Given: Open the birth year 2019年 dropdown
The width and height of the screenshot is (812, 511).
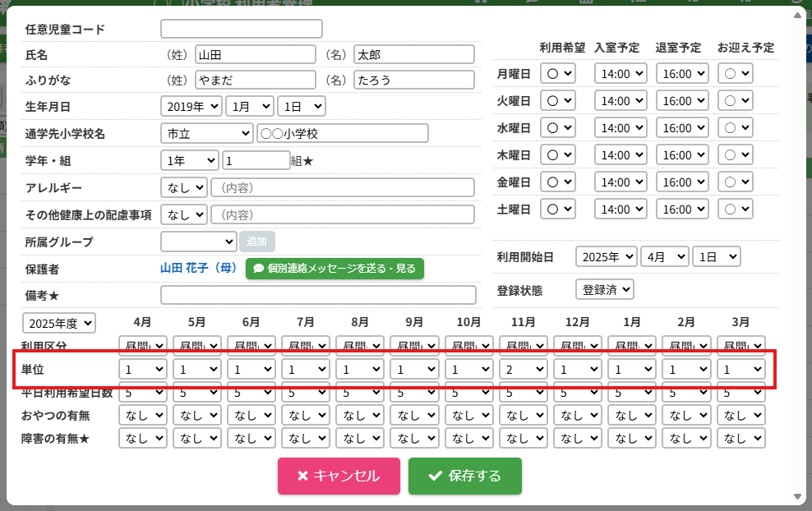Looking at the screenshot, I should 191,106.
